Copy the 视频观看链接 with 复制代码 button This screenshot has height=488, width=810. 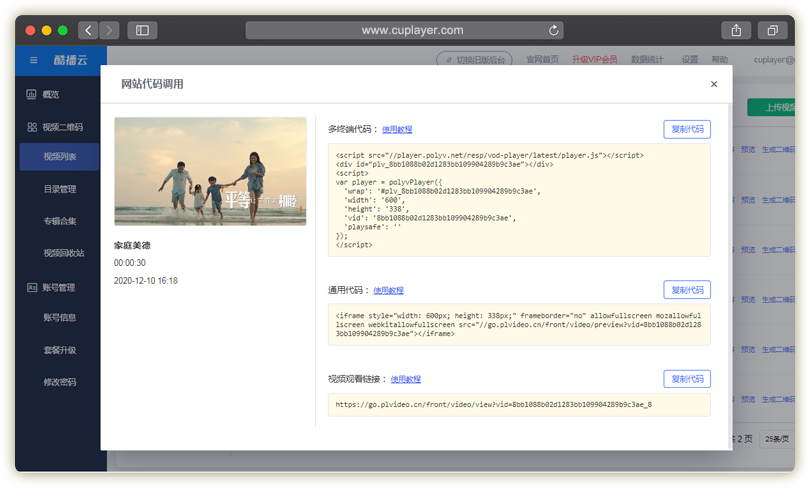point(687,379)
